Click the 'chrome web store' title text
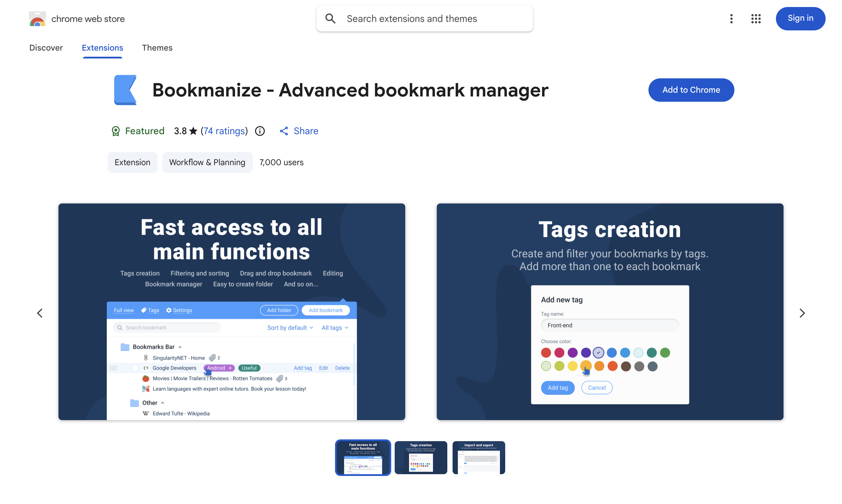 coord(88,19)
